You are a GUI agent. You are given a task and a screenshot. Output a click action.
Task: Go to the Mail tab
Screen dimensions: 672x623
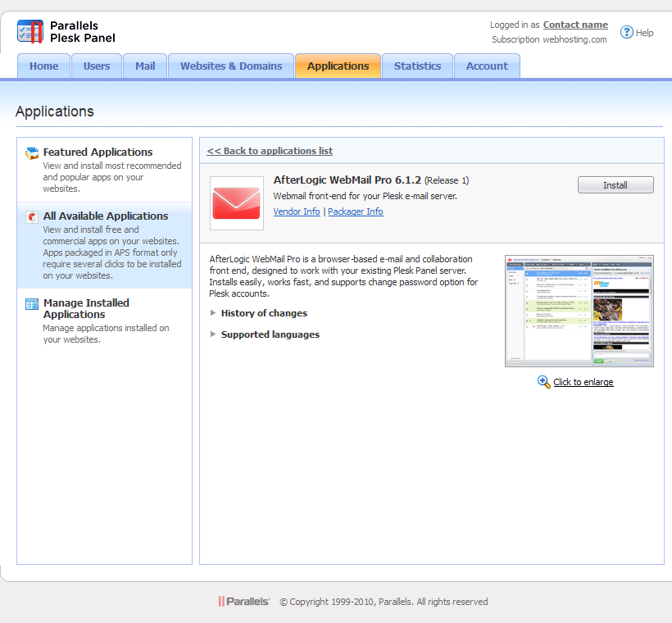coord(145,66)
